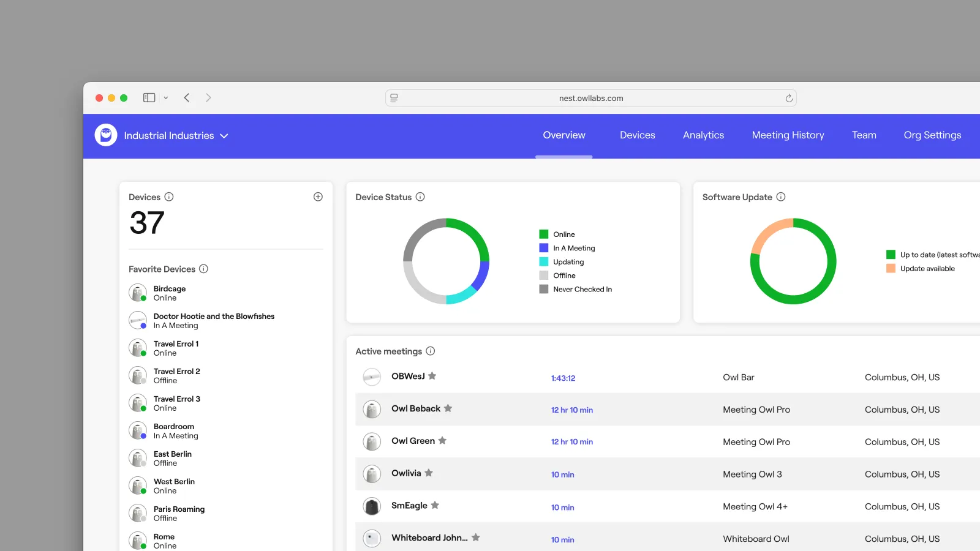Click the Active meetings info icon
Image resolution: width=980 pixels, height=551 pixels.
431,351
